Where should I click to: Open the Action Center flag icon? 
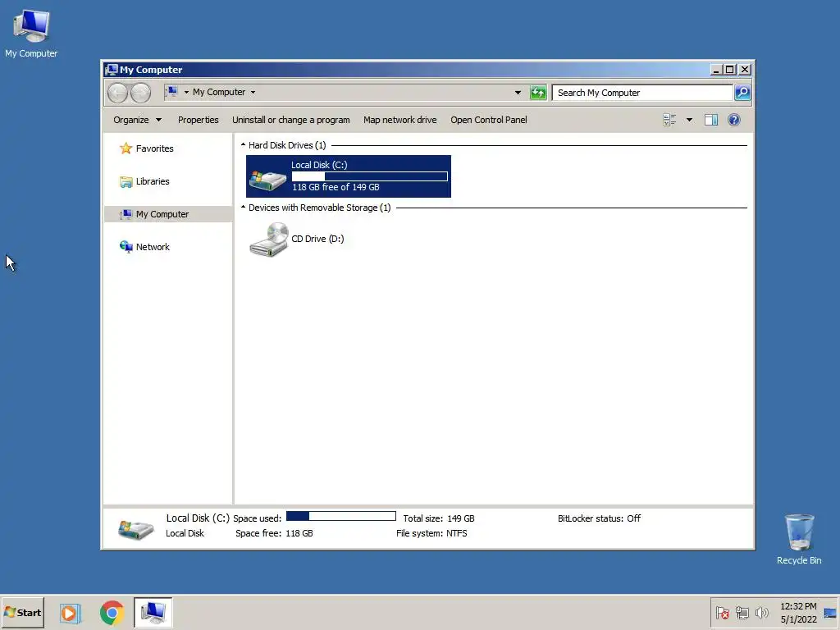coord(722,613)
